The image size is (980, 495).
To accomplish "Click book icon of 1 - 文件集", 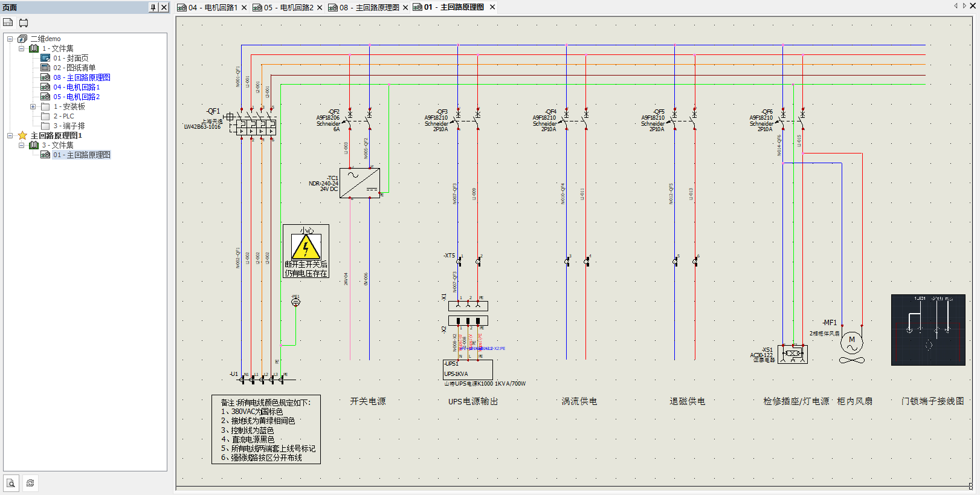I will [x=34, y=48].
